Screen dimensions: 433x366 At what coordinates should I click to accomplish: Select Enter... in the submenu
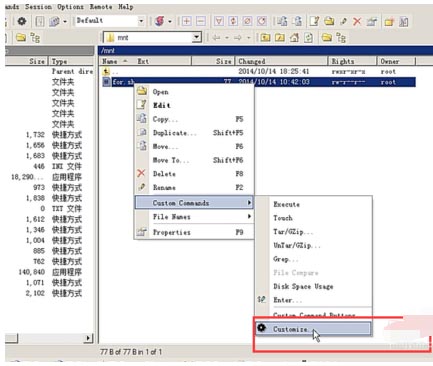(313, 300)
